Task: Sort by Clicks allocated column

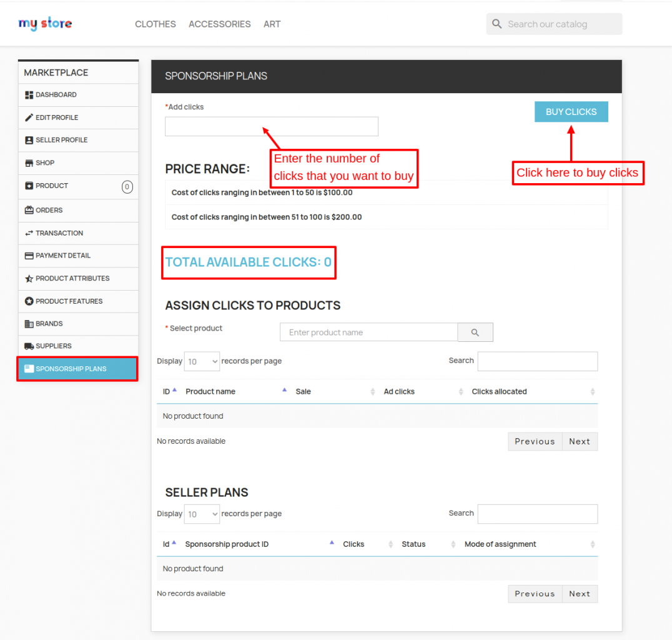Action: (592, 392)
